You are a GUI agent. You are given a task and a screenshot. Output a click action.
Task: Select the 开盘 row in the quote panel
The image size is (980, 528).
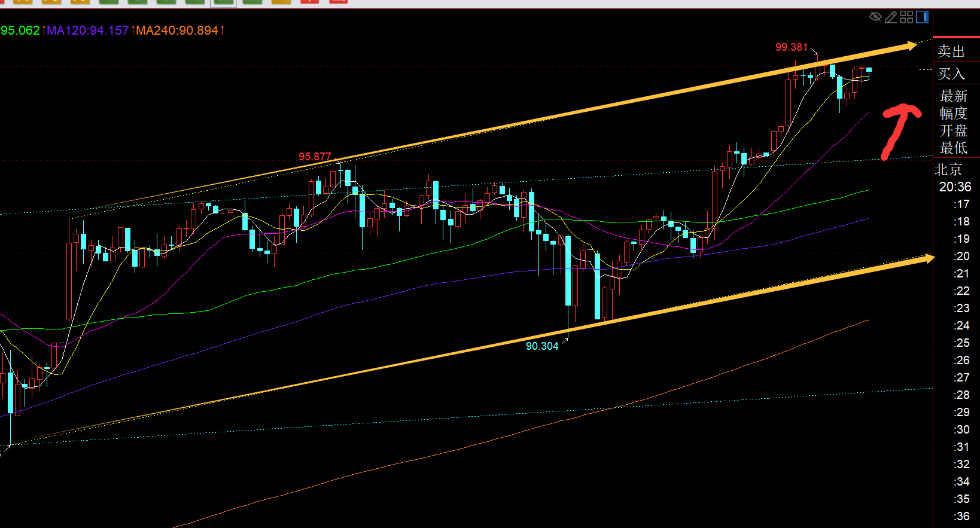[x=953, y=131]
